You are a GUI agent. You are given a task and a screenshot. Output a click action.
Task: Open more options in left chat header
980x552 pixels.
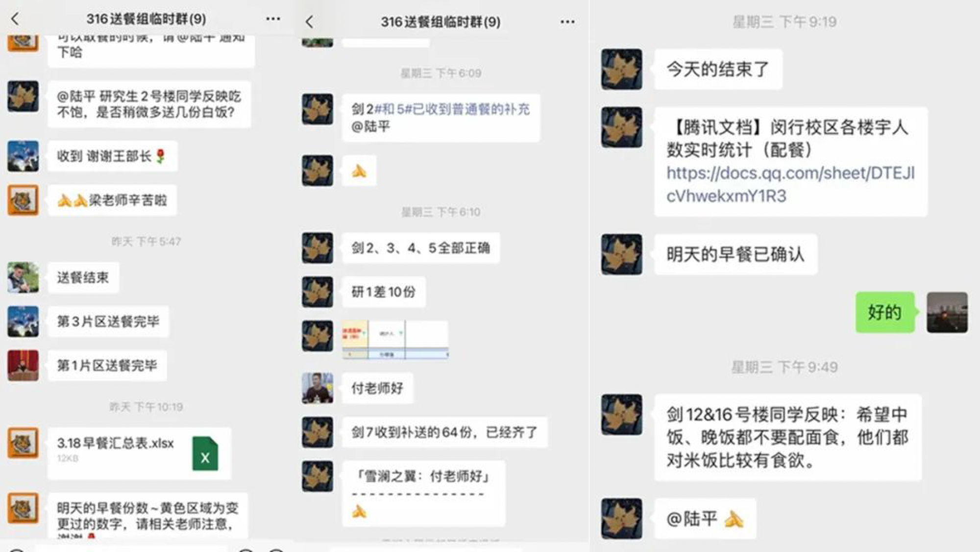tap(273, 19)
